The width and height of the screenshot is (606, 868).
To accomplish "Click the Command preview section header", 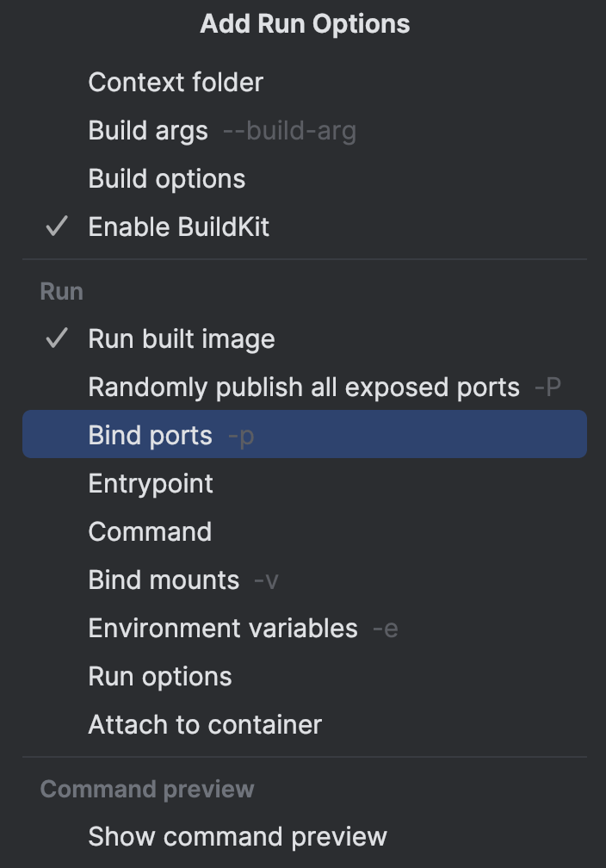I will pyautogui.click(x=147, y=790).
